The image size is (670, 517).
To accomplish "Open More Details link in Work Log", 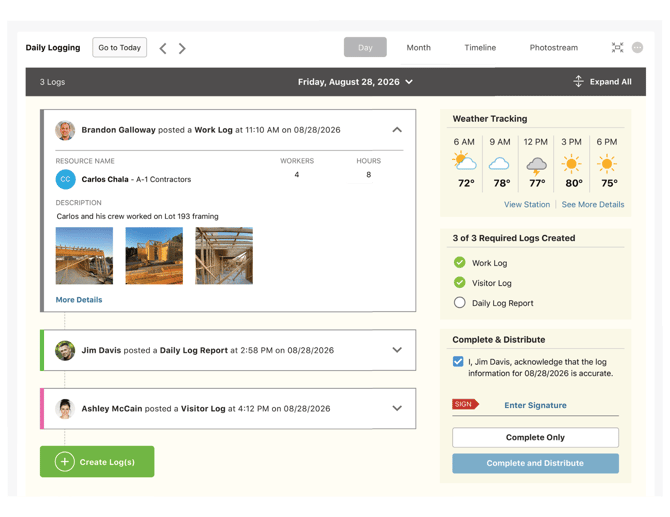I will 79,300.
